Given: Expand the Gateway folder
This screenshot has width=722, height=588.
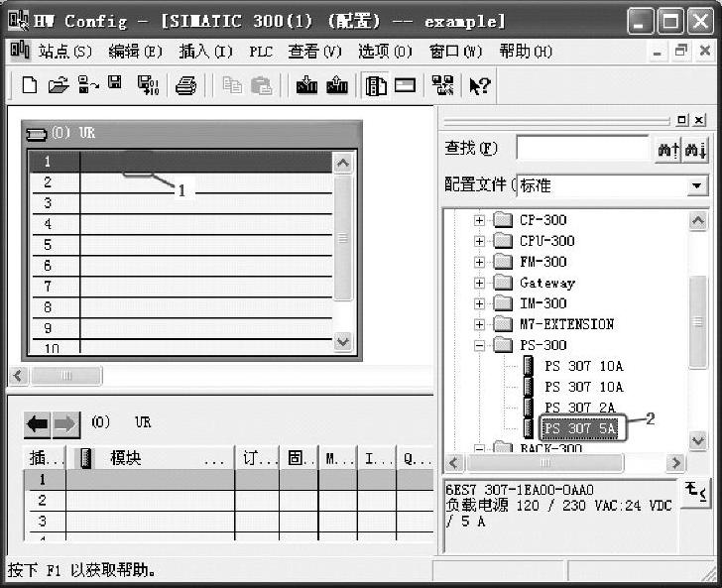Looking at the screenshot, I should [479, 283].
